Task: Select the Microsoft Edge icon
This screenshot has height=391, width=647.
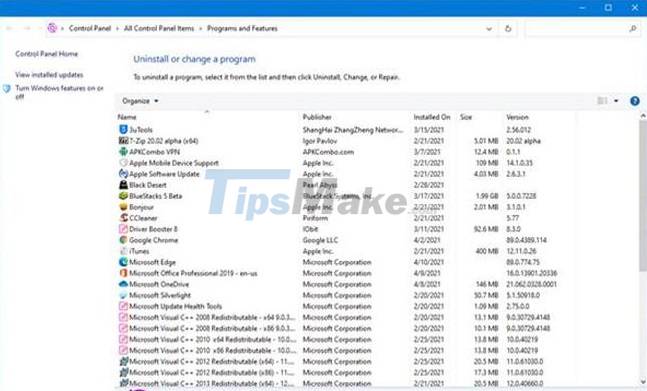Action: point(123,262)
